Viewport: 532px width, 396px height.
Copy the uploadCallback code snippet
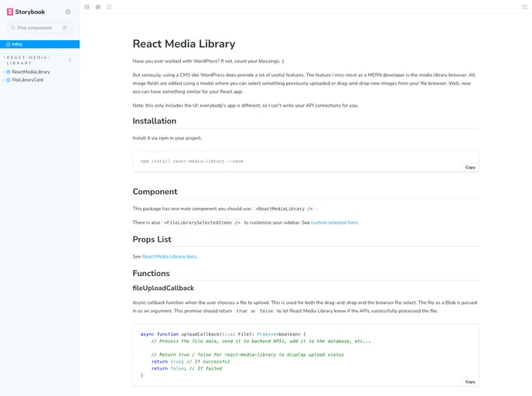click(x=470, y=382)
